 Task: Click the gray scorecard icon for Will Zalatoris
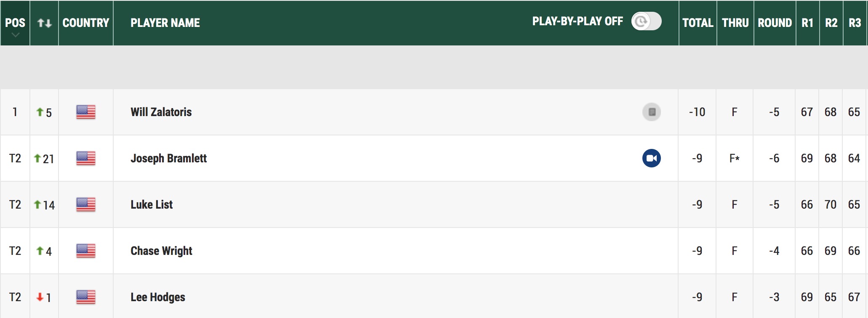[652, 112]
